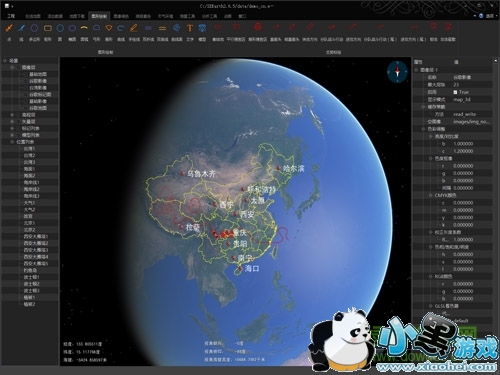Viewport: 500px width, 375px height.
Task: Select the 分队战斗行动 squad action symbol
Action: coord(332,32)
